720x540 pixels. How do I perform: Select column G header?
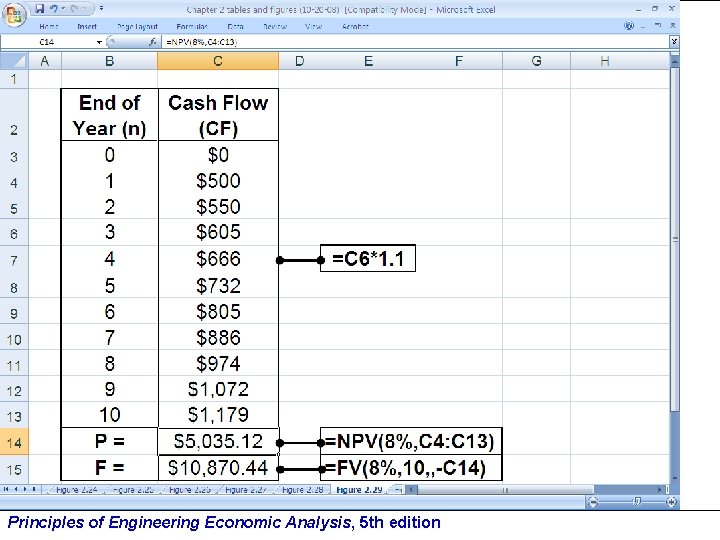536,61
